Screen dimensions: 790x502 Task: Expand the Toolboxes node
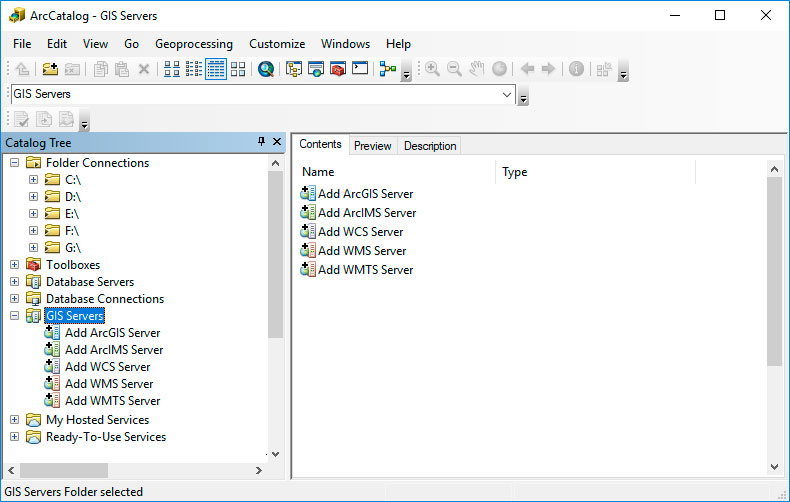click(15, 265)
